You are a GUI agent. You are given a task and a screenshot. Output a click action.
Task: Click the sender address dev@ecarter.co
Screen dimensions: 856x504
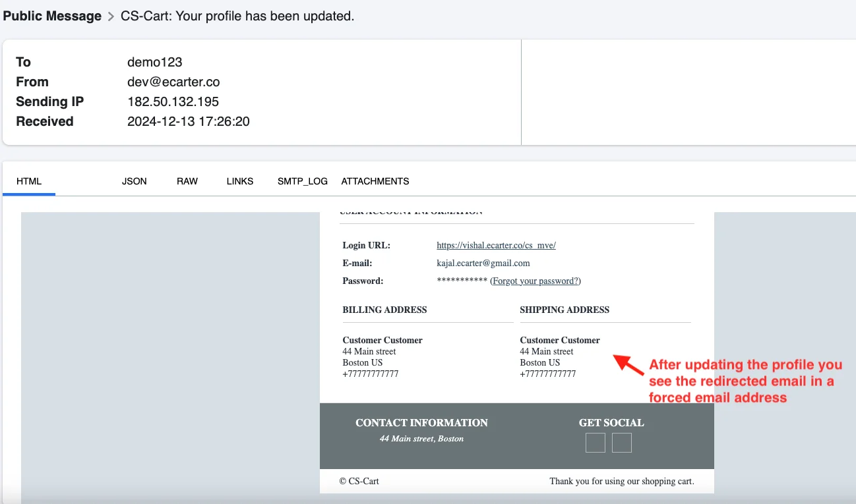pos(173,82)
